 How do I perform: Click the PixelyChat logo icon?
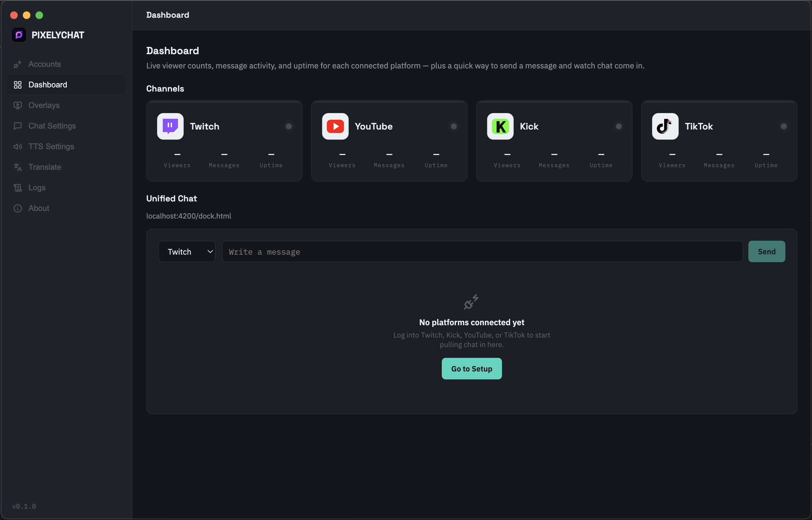[19, 35]
